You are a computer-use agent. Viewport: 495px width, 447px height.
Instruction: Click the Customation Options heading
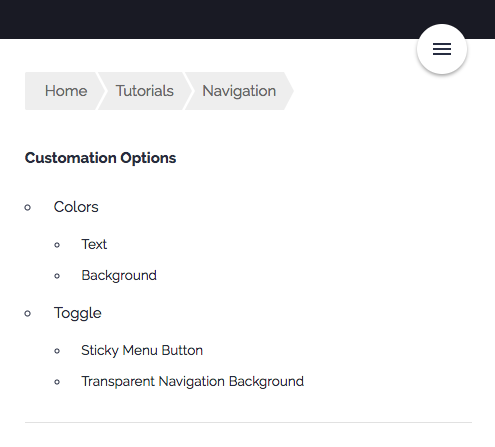click(x=100, y=158)
